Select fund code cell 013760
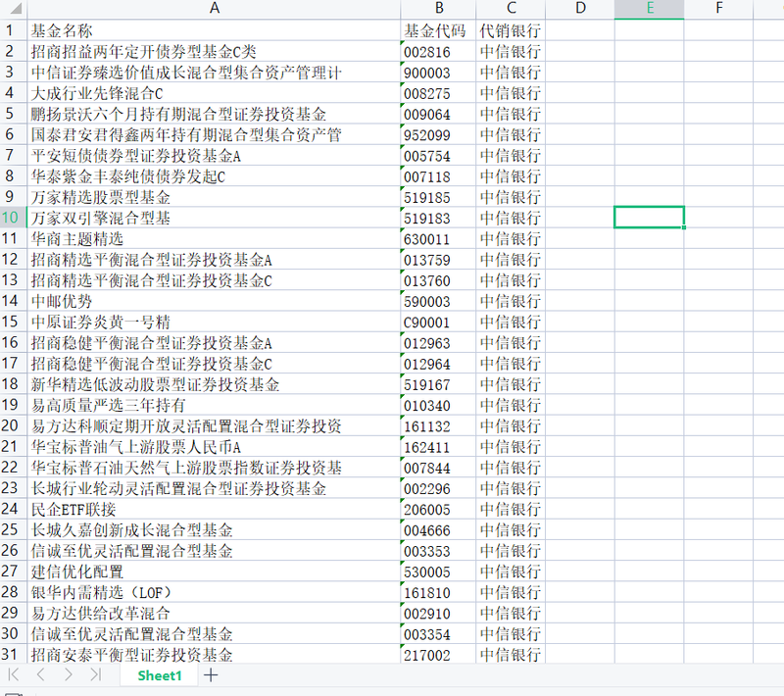Screen dimensions: 784x696 pyautogui.click(x=438, y=280)
